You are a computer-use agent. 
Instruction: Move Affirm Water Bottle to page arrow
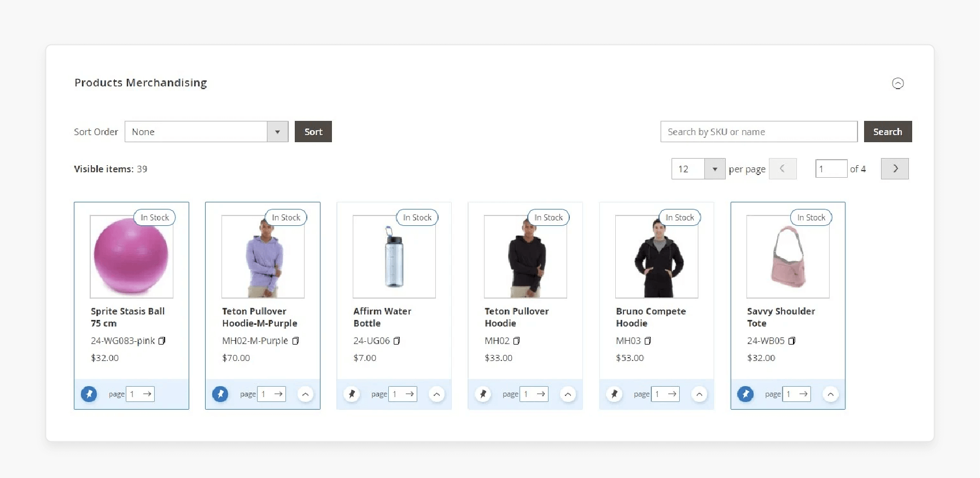[x=410, y=394]
